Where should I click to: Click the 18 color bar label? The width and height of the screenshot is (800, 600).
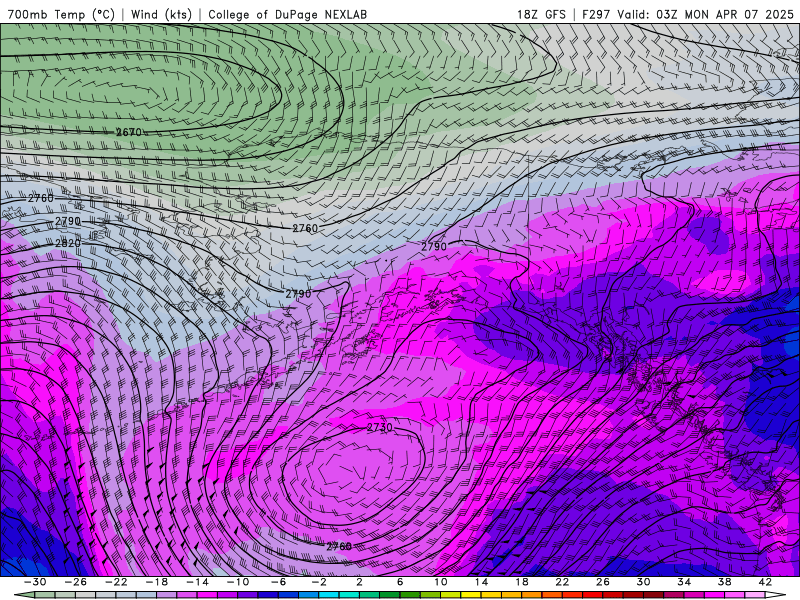click(x=521, y=582)
